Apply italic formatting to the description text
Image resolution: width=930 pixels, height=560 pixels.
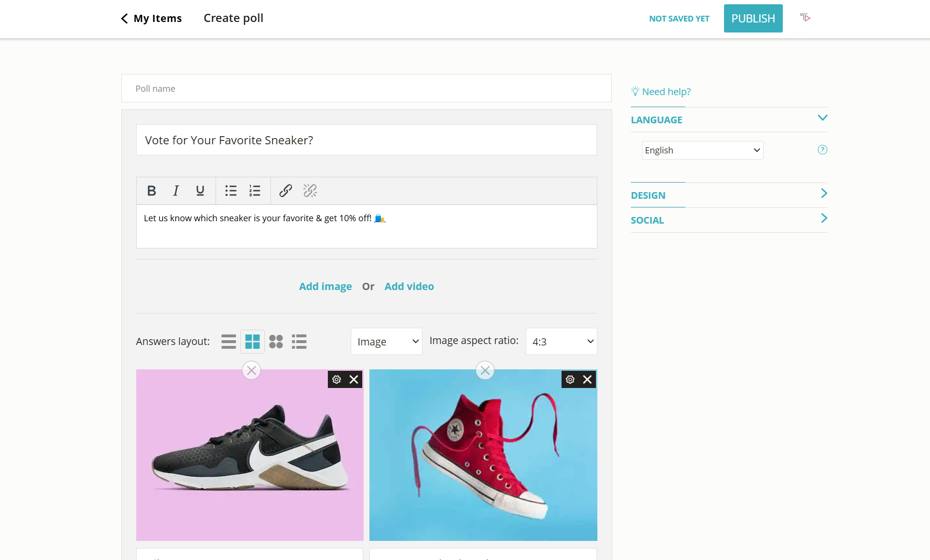[175, 191]
